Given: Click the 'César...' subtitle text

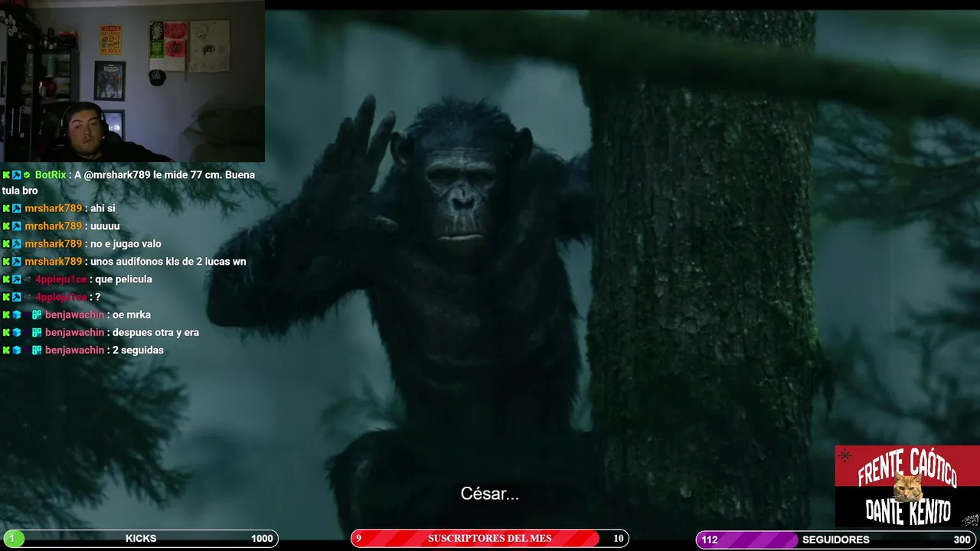Looking at the screenshot, I should (x=490, y=494).
